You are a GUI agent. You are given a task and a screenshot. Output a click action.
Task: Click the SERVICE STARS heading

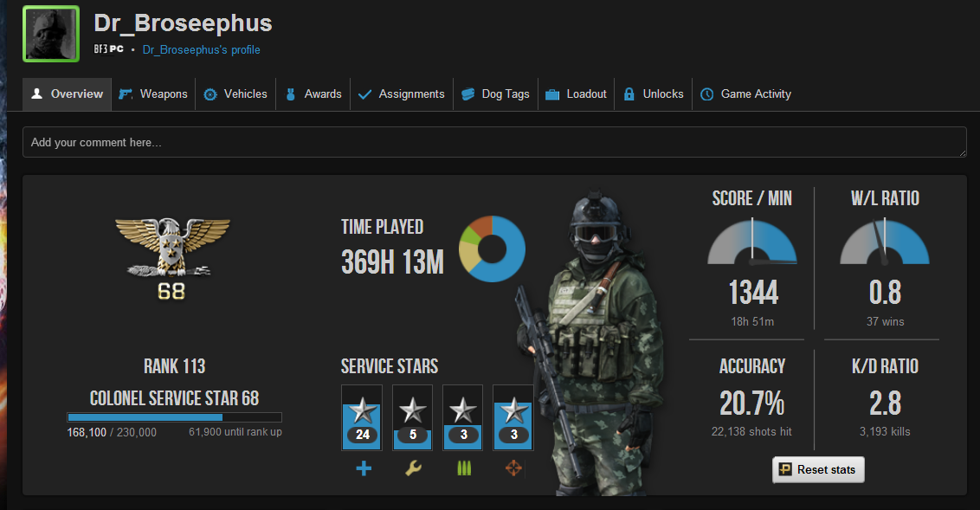point(390,366)
